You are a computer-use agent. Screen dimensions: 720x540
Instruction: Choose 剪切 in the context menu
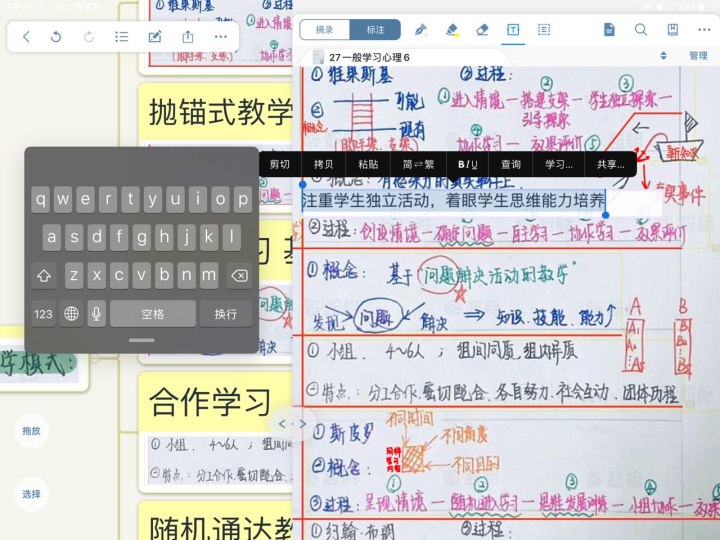point(280,164)
